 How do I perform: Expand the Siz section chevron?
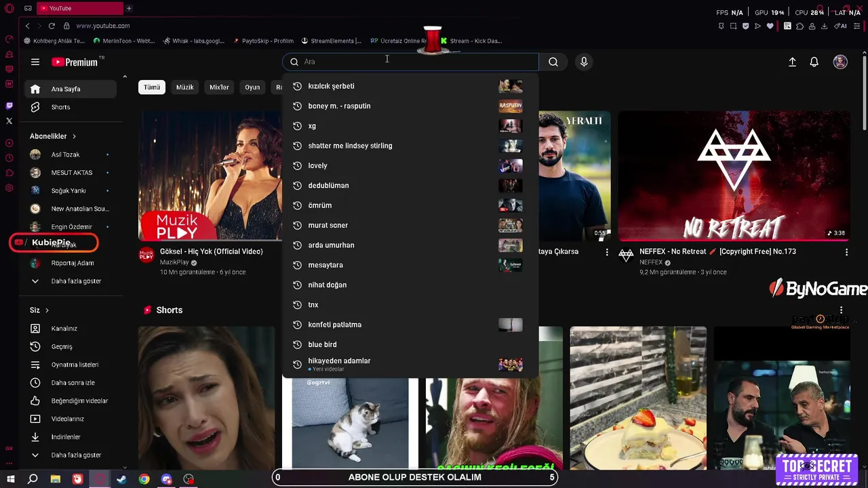[47, 310]
